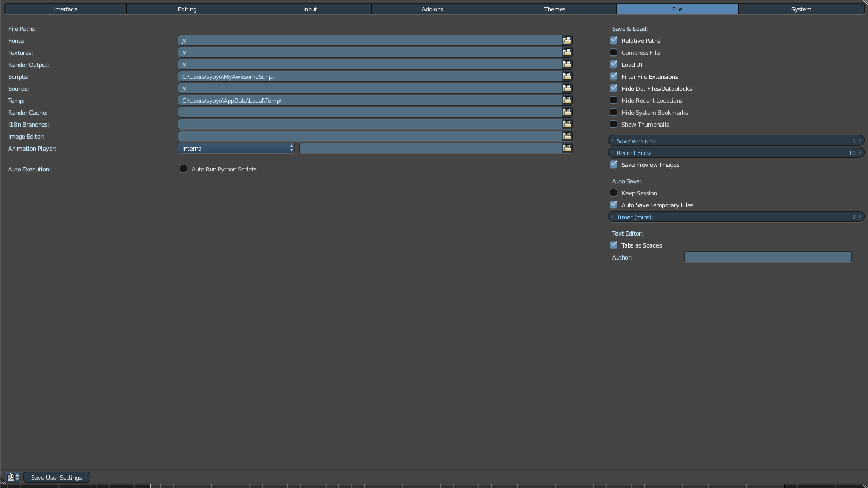Browse file for Animation Player path

[567, 149]
